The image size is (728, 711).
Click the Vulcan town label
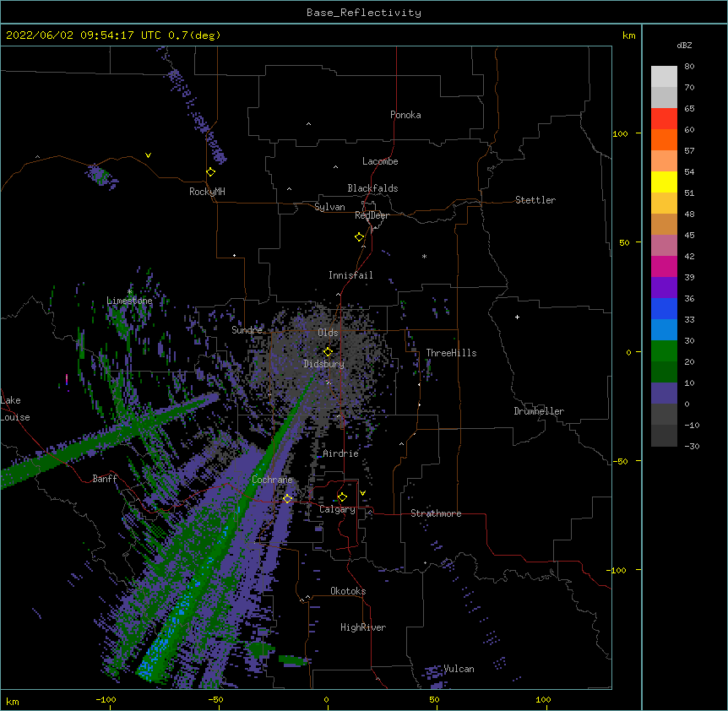pos(459,669)
